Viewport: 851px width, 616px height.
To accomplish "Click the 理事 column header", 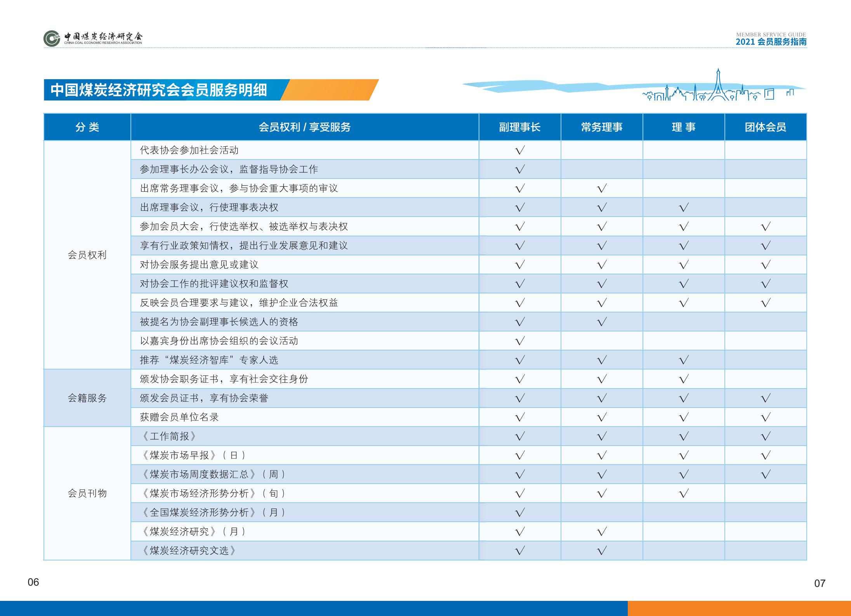I will [x=684, y=127].
